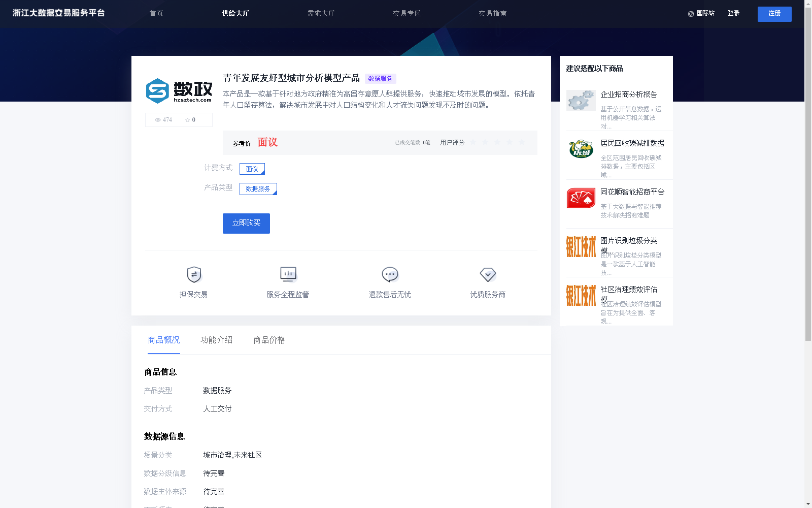Switch to the 功能介绍 tab
Viewport: 812px width, 508px height.
(x=217, y=340)
